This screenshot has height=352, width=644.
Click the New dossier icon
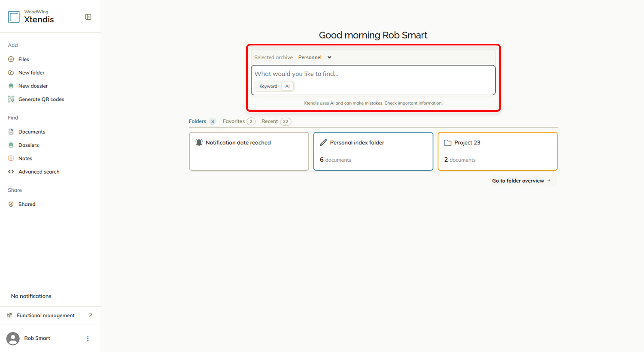(11, 86)
